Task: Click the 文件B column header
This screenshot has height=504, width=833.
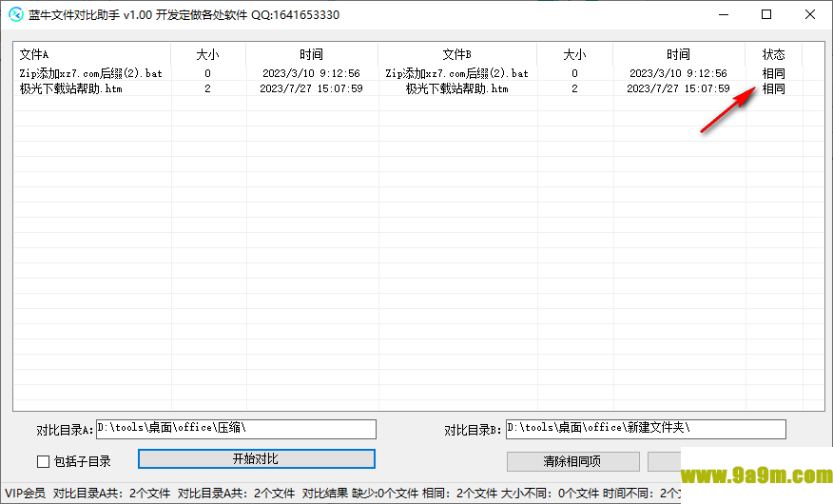Action: [x=456, y=54]
